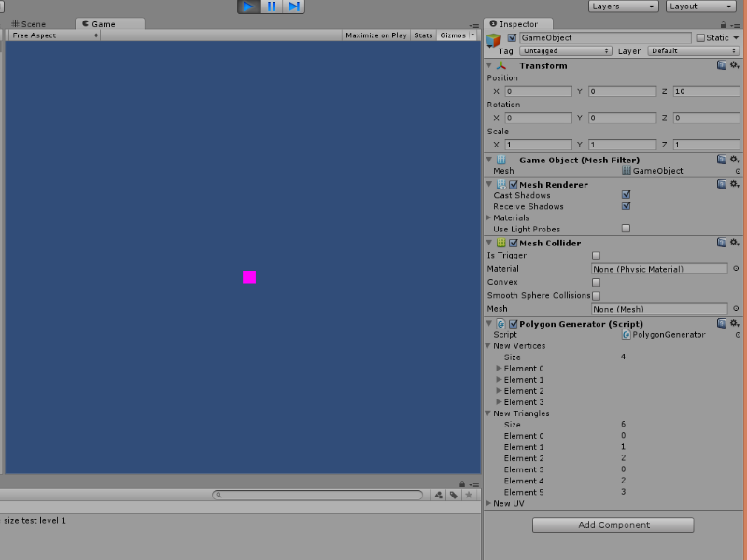Toggle Maximize on Play
The width and height of the screenshot is (747, 560).
[376, 35]
